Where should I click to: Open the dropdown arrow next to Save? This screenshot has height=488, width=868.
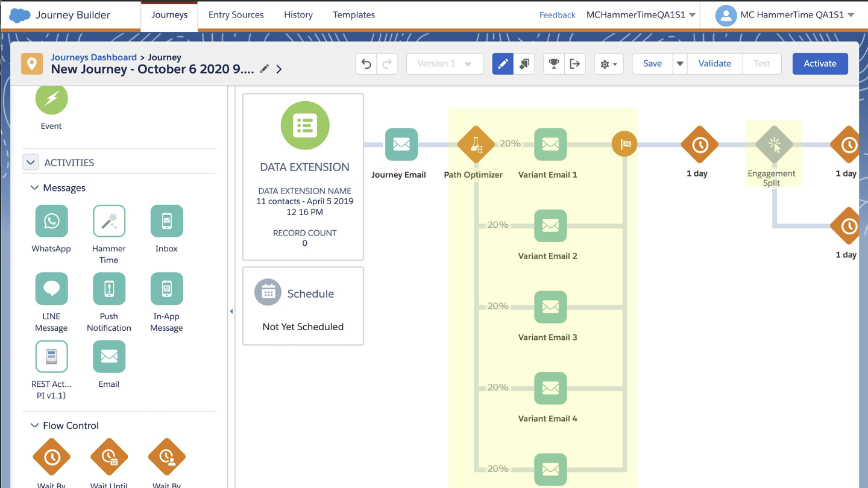679,64
